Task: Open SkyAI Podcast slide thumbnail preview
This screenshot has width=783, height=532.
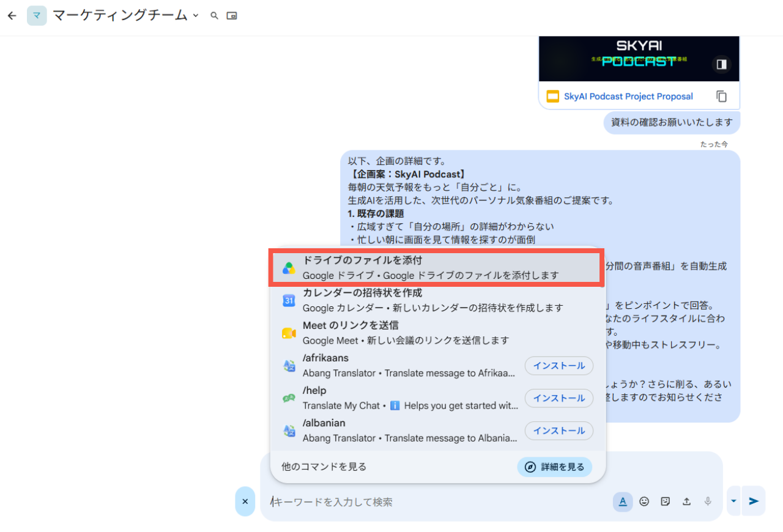Action: tap(639, 59)
